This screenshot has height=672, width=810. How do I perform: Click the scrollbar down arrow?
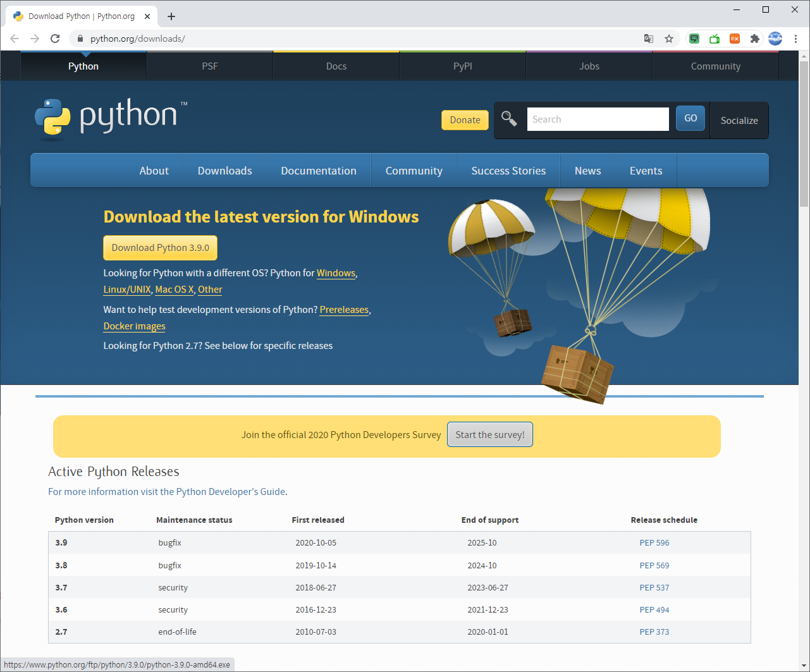pos(804,666)
